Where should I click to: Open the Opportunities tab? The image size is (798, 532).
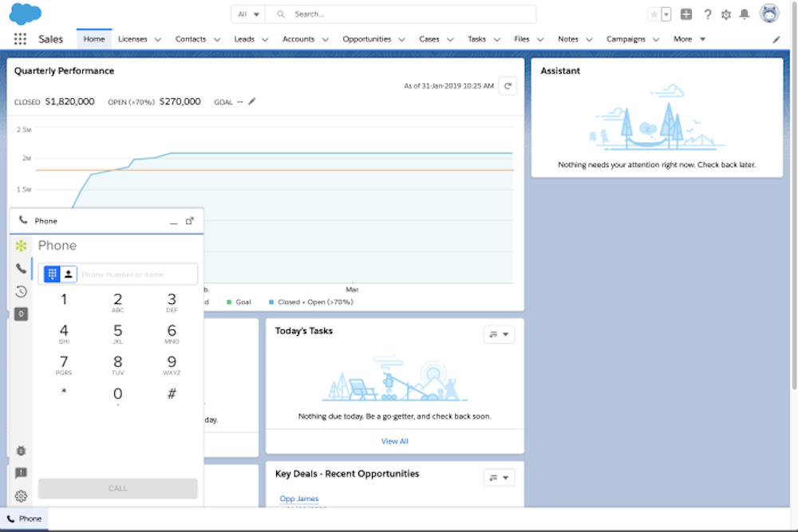366,39
